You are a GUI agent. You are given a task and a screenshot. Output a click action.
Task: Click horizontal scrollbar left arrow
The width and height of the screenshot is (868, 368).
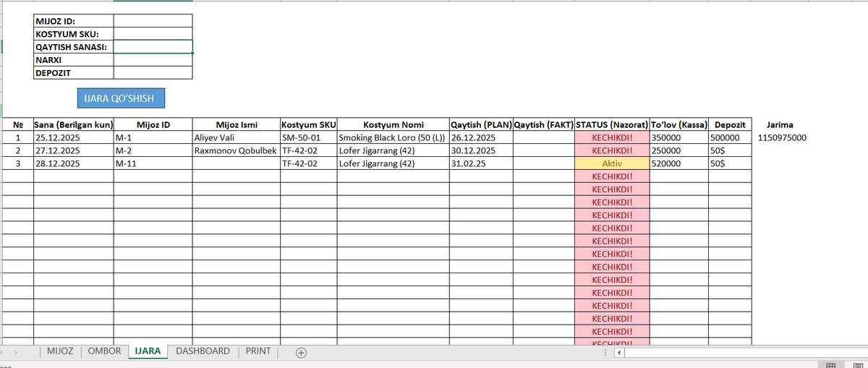tap(619, 353)
